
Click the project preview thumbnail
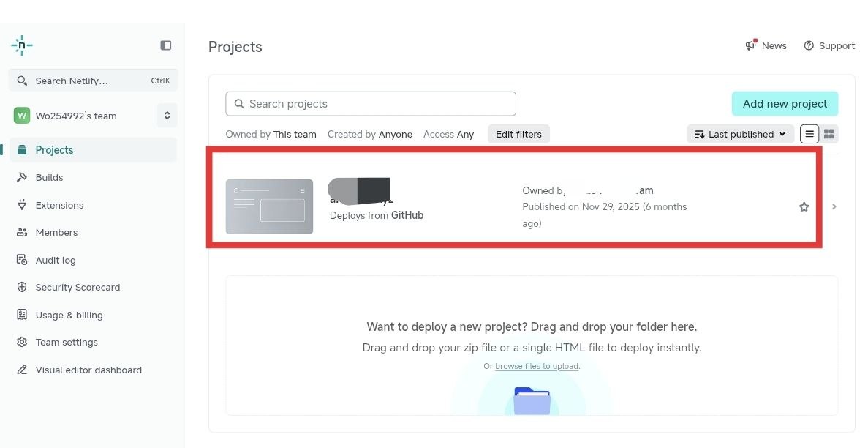pos(269,206)
